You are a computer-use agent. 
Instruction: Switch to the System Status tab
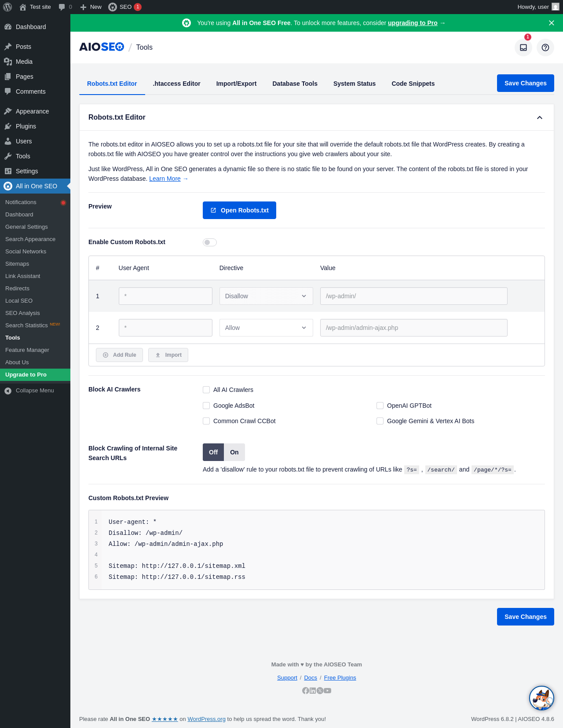coord(355,84)
